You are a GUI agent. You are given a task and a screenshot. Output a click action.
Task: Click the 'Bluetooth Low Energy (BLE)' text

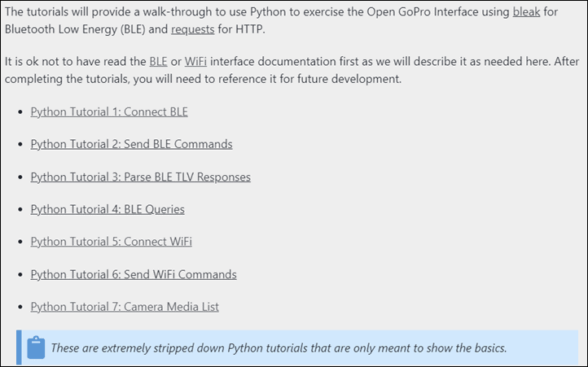[75, 29]
